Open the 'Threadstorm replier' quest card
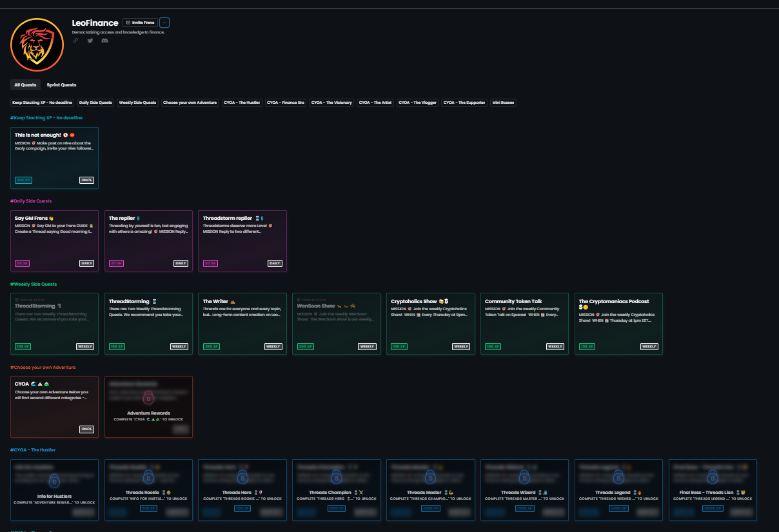The image size is (779, 532). click(x=243, y=241)
